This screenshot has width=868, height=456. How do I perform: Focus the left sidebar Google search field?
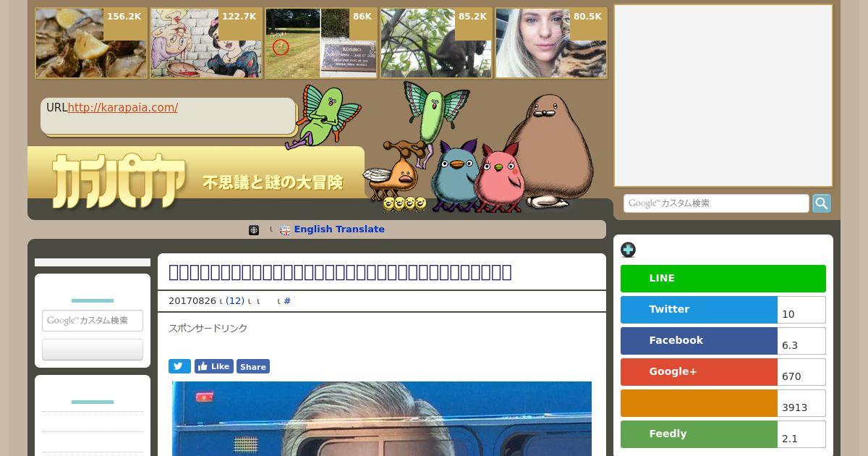(x=93, y=321)
